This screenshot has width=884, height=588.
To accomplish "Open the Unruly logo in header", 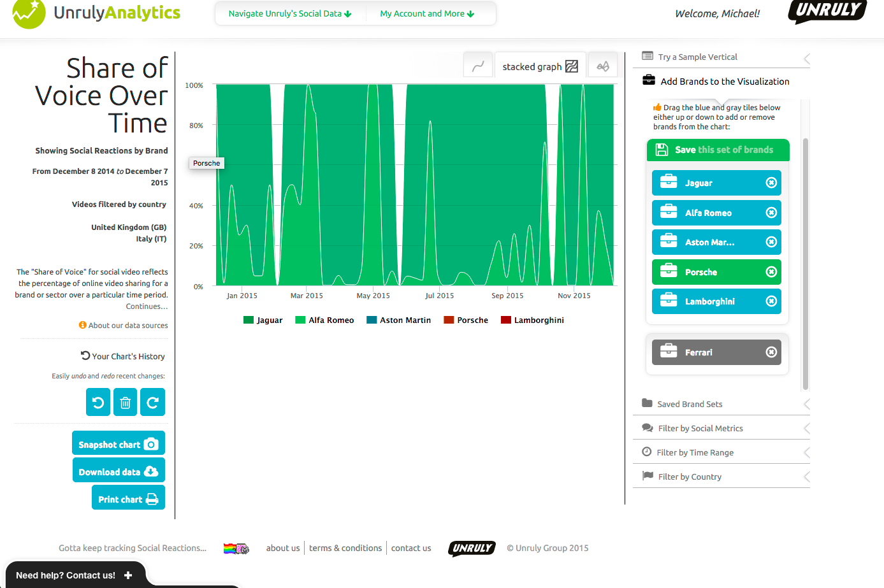I will 827,11.
